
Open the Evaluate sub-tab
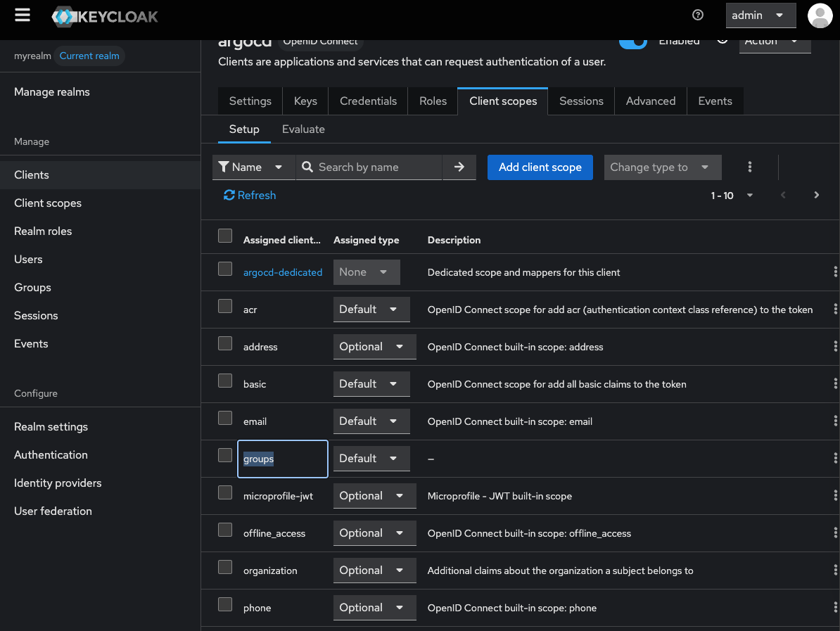[x=303, y=129]
